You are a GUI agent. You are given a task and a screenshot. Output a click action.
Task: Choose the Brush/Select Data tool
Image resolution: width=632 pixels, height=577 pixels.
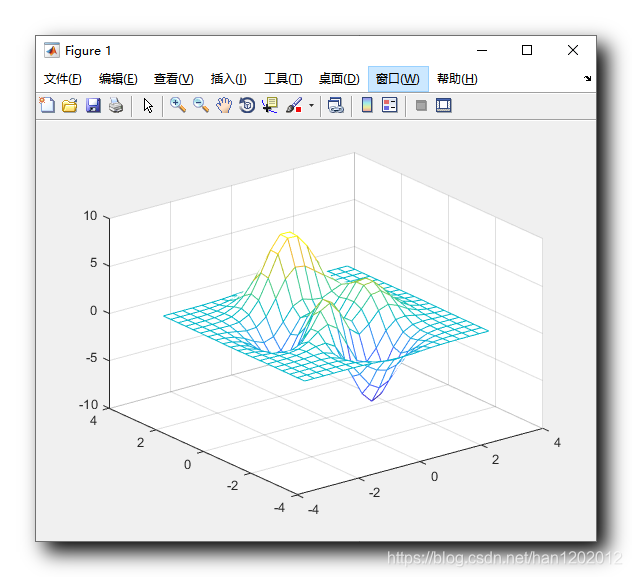(x=294, y=106)
